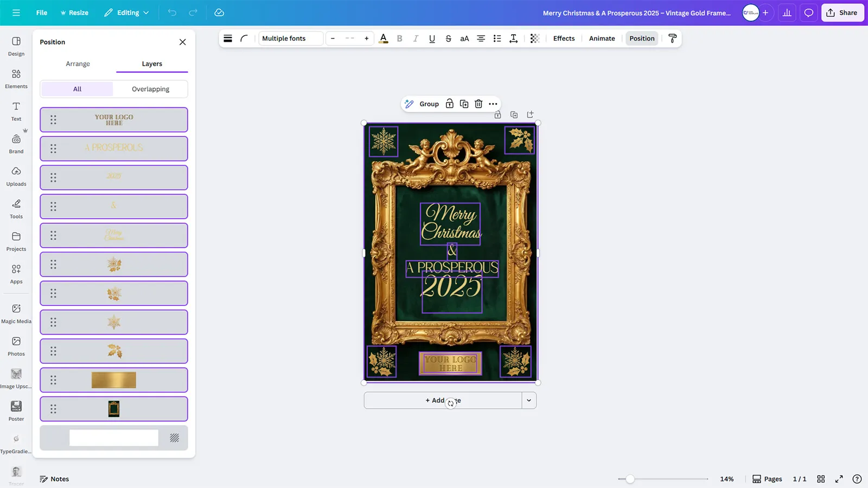
Task: Switch to the Arrange tab
Action: pyautogui.click(x=78, y=63)
